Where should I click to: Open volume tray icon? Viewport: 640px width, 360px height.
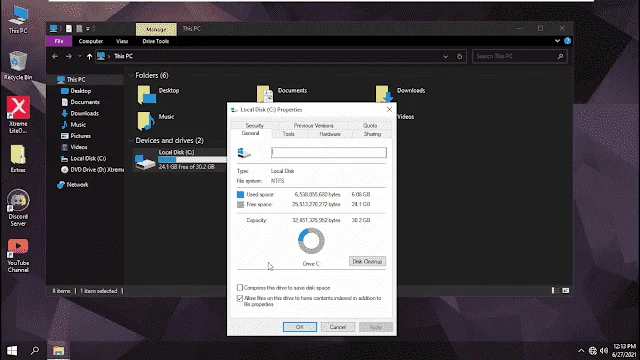604,351
